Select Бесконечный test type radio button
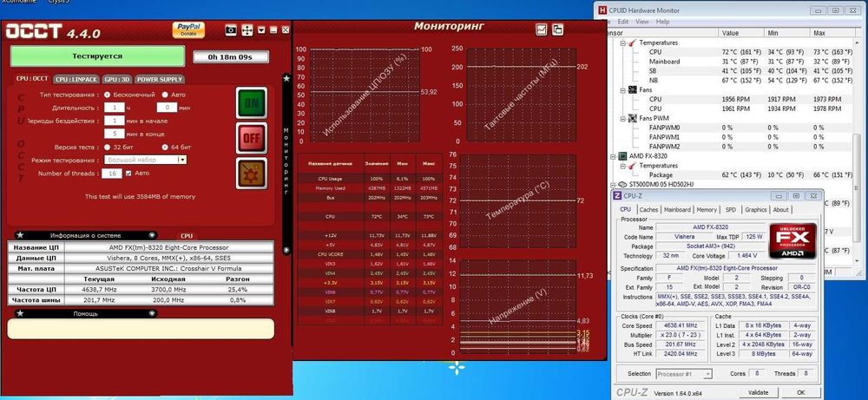 pos(107,95)
